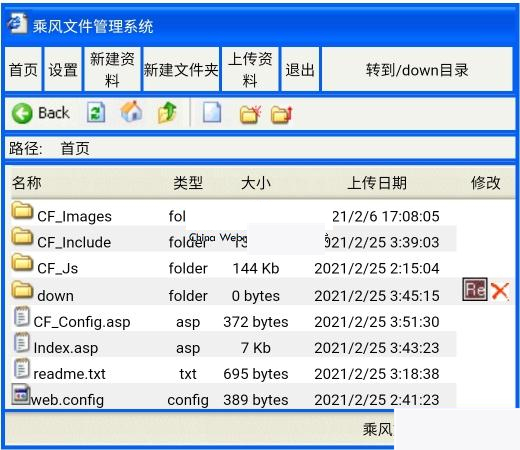Click the 大小 column header
The image size is (520, 450).
[256, 183]
